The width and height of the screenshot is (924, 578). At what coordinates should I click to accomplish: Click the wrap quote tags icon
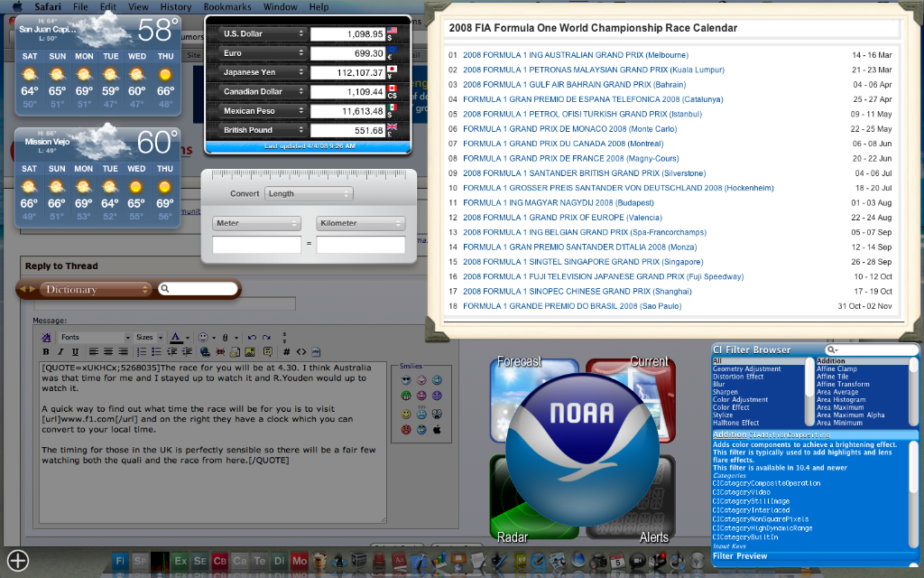pyautogui.click(x=267, y=351)
